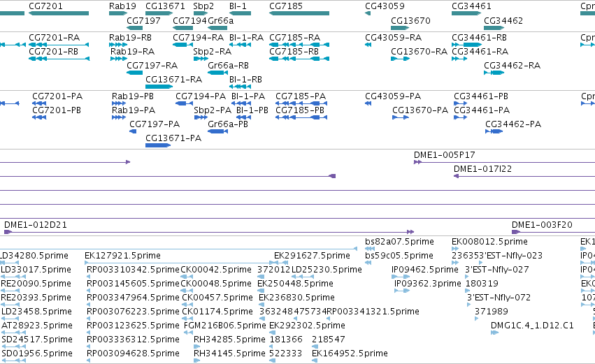The height and width of the screenshot is (364, 595).
Task: Select protein BI-1-PA
Action: click(x=241, y=103)
